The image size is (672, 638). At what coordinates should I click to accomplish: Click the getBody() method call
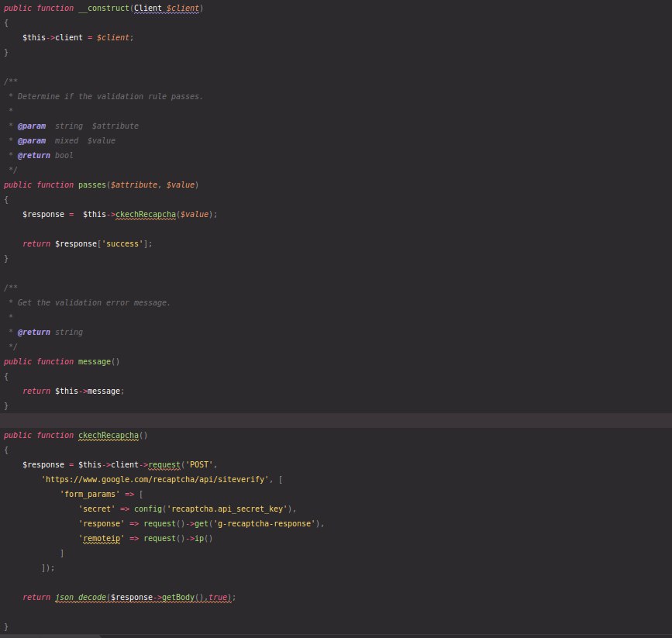[x=183, y=597]
